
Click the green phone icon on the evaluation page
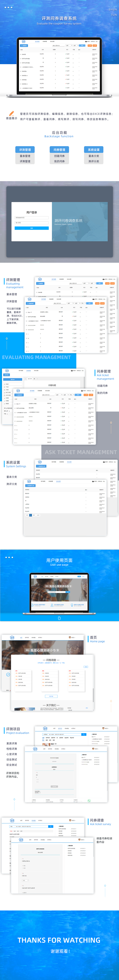89,800
